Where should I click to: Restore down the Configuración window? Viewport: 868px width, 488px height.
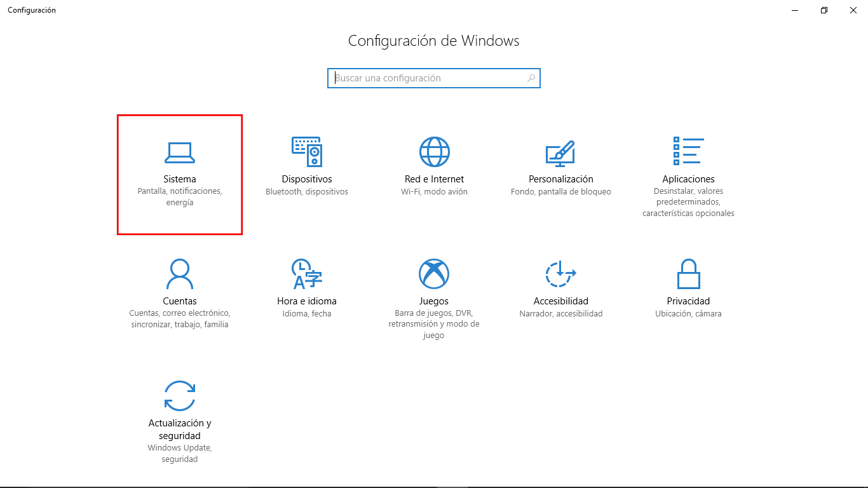pyautogui.click(x=824, y=10)
